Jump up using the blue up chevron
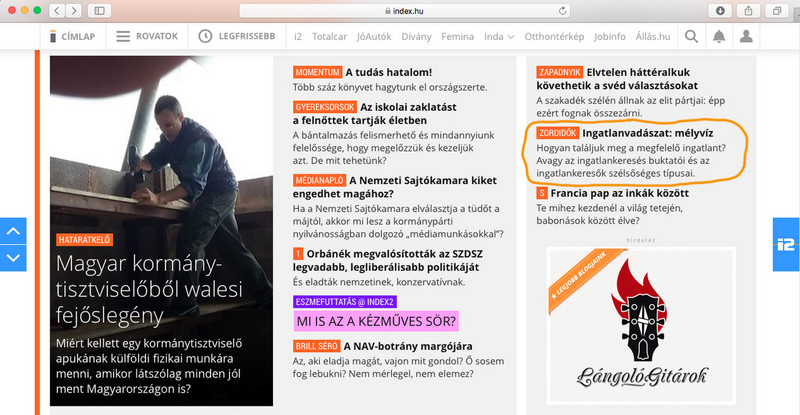This screenshot has height=415, width=800. point(13,231)
